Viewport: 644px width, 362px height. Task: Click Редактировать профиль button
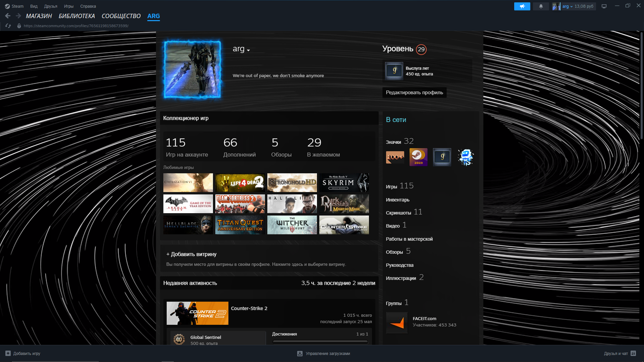coord(415,93)
